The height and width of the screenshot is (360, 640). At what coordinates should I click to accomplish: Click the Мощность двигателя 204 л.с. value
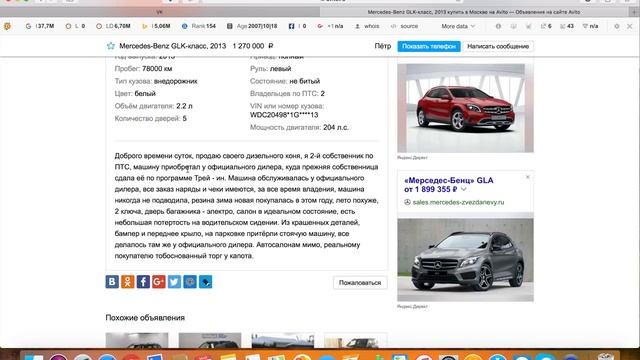tap(336, 127)
